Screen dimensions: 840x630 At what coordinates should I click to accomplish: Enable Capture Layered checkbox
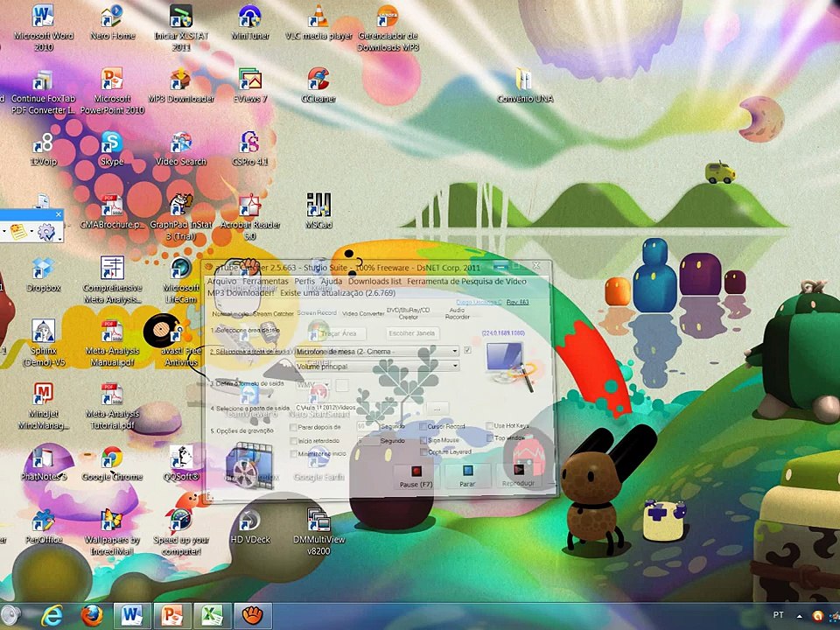click(x=423, y=452)
